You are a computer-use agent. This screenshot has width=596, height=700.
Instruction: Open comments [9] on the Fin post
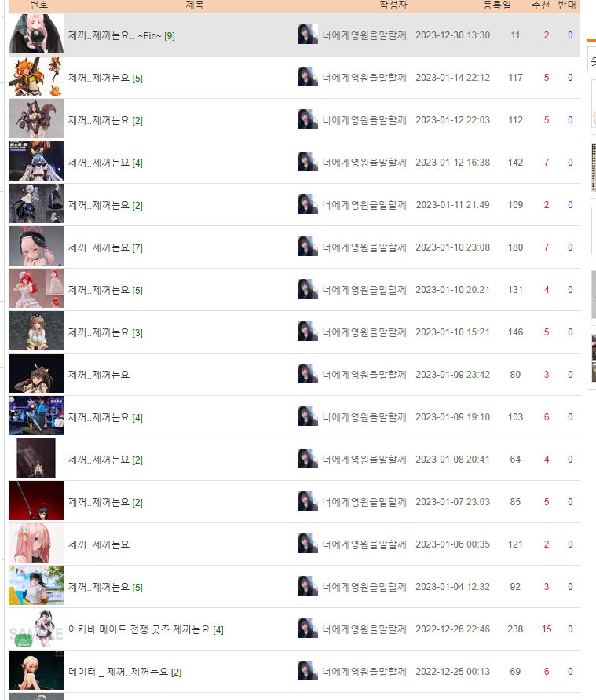click(x=170, y=35)
